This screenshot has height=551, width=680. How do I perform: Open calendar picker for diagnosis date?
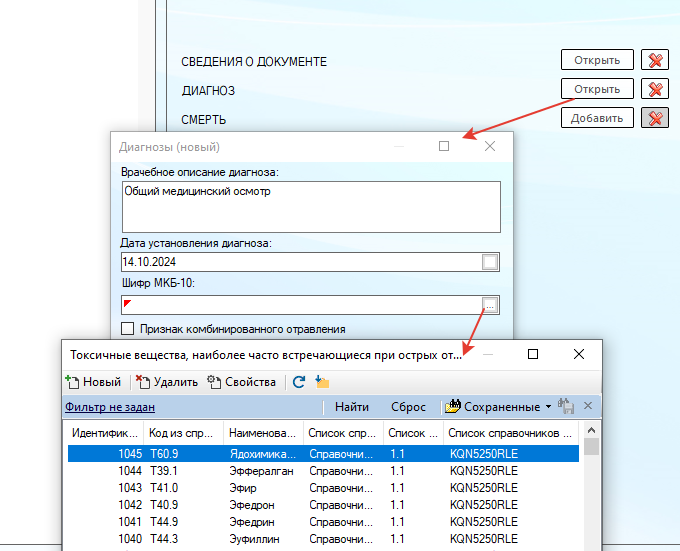tap(490, 262)
